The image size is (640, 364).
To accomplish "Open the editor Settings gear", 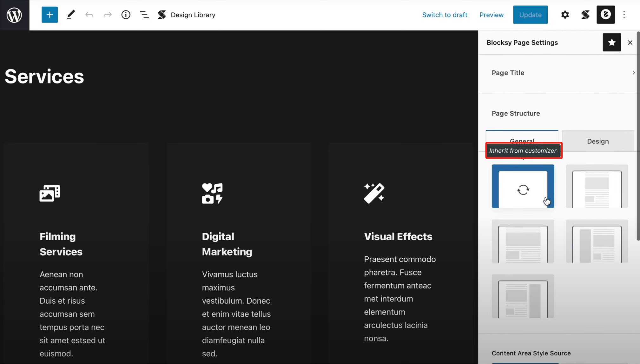I will (565, 15).
